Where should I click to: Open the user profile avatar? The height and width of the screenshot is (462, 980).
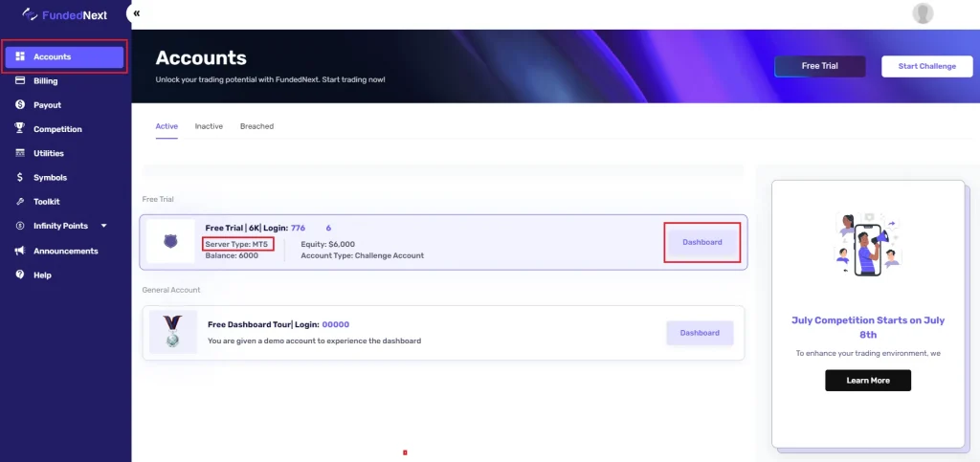click(x=923, y=13)
